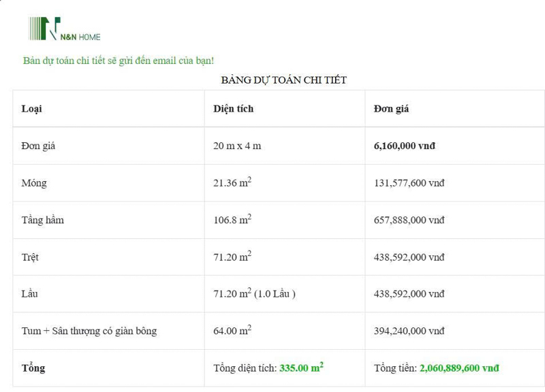Click the 20 m x 4 m dimension cell
The width and height of the screenshot is (545, 392).
pos(236,146)
